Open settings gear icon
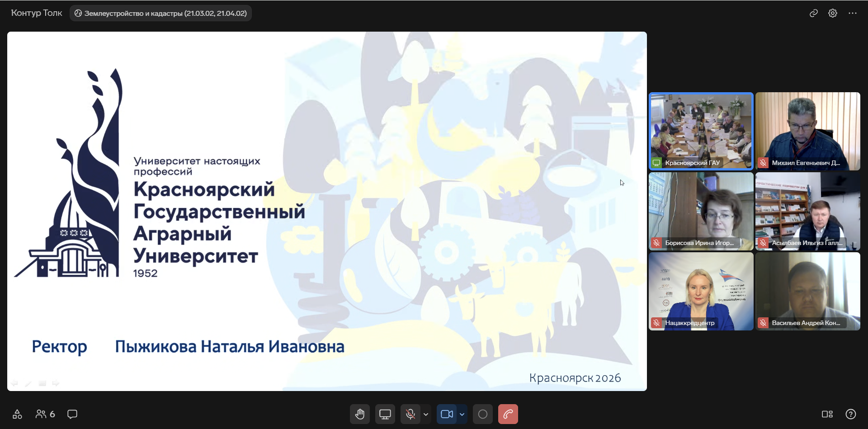The image size is (868, 429). pos(833,13)
